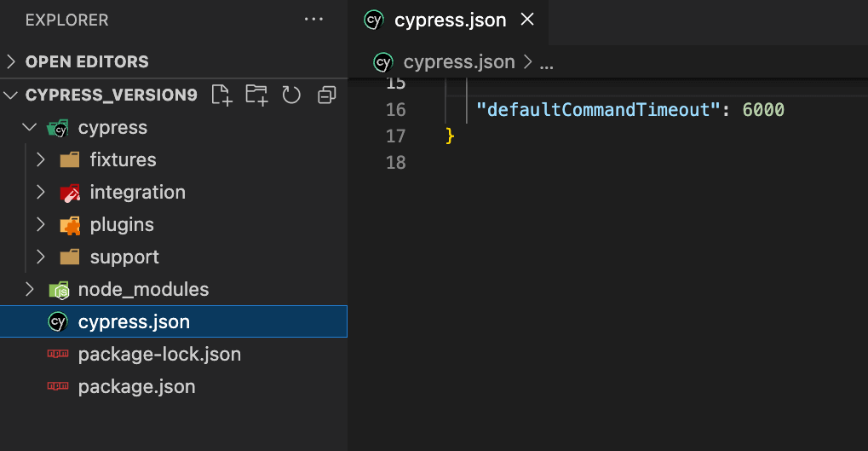
Task: Expand the node_modules folder chevron
Action: 29,289
